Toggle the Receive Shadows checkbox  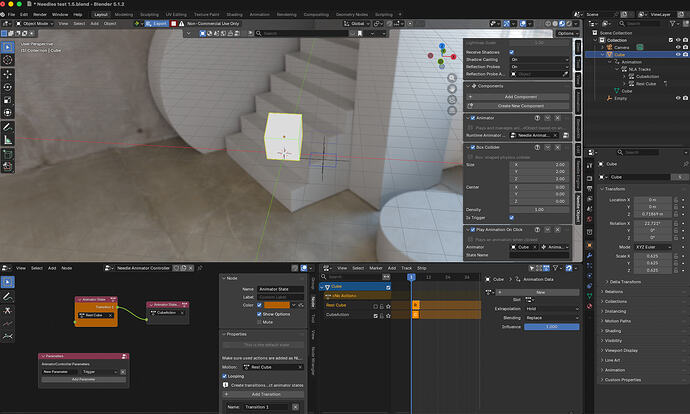pyautogui.click(x=511, y=52)
